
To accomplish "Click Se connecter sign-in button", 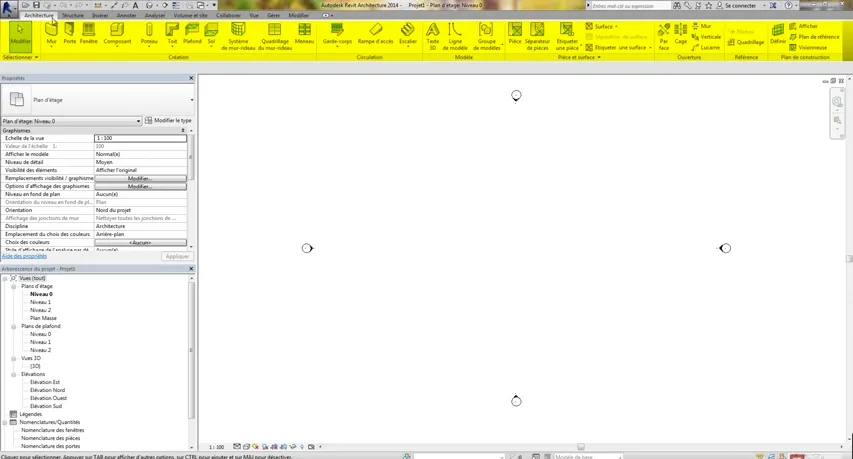I will (x=740, y=5).
